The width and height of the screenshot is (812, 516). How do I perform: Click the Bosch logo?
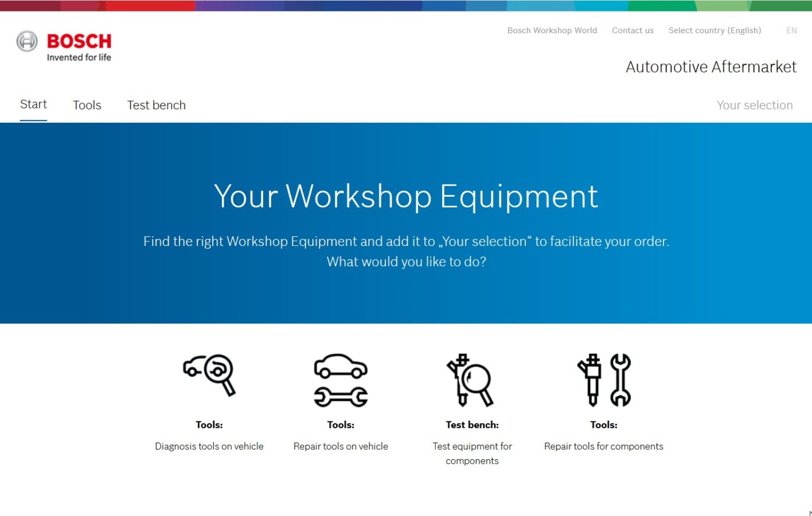pos(63,45)
